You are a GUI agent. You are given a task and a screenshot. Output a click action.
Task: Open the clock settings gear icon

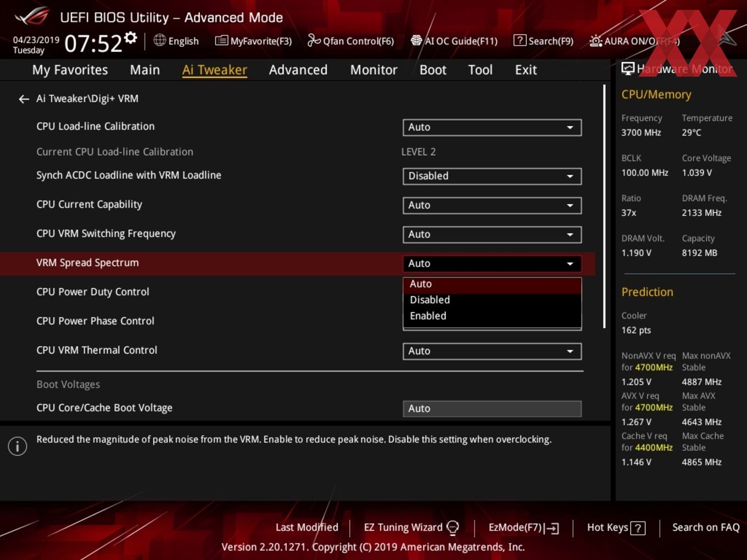(131, 38)
